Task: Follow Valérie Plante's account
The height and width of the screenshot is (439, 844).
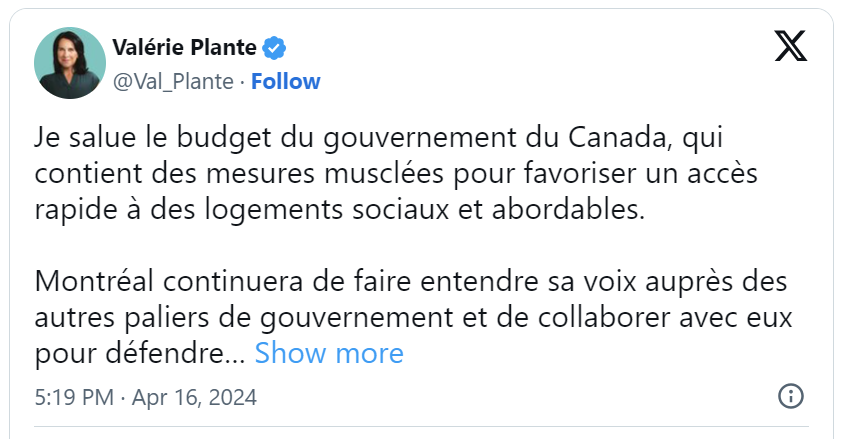Action: [x=286, y=82]
